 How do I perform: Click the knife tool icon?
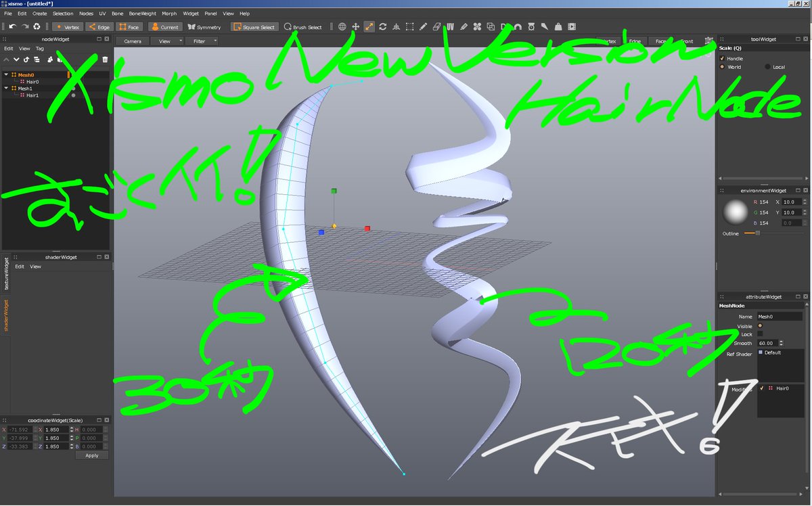click(545, 27)
